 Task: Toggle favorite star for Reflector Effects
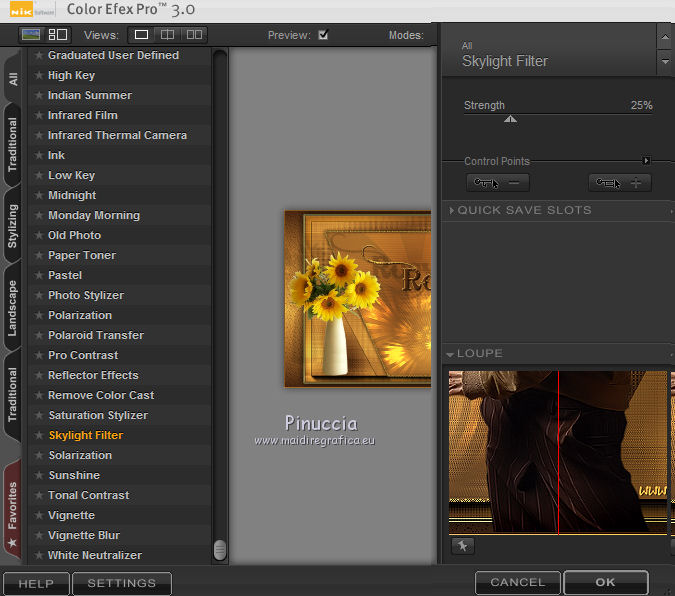tap(39, 375)
